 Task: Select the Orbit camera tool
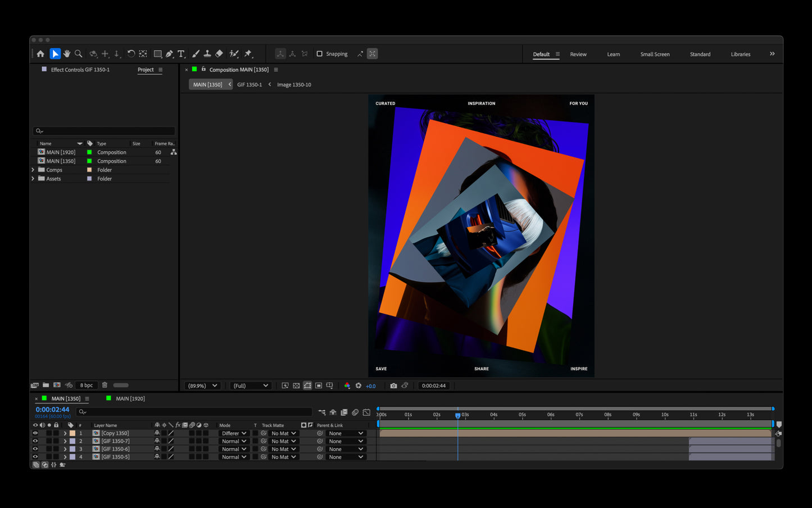93,54
